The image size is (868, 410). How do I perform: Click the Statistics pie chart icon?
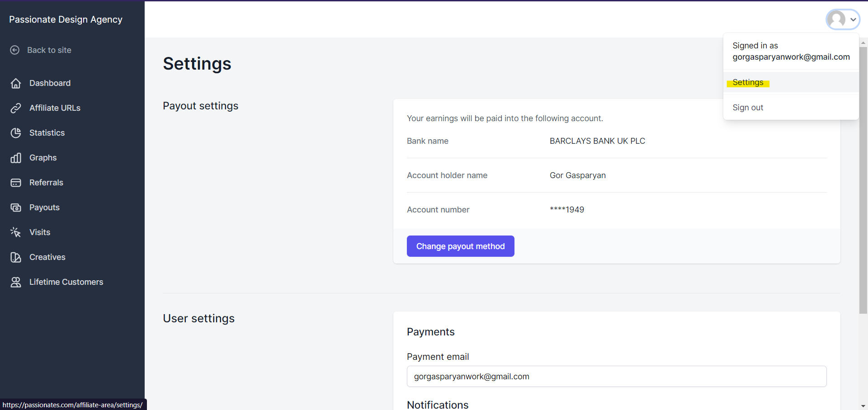click(x=16, y=133)
